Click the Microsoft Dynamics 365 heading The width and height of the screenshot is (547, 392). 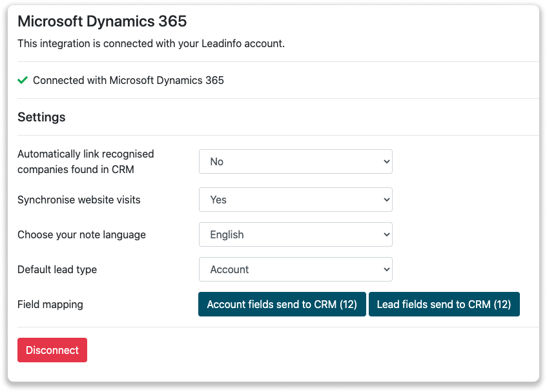pyautogui.click(x=102, y=21)
